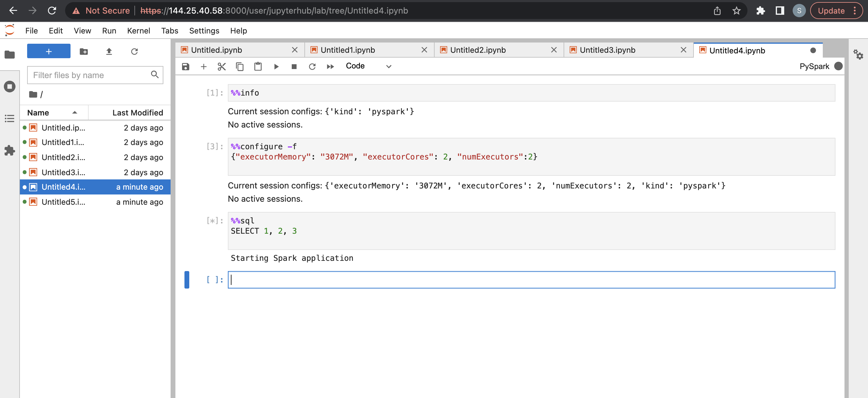Click the Refresh file browser button
Viewport: 868px width, 398px height.
(134, 52)
